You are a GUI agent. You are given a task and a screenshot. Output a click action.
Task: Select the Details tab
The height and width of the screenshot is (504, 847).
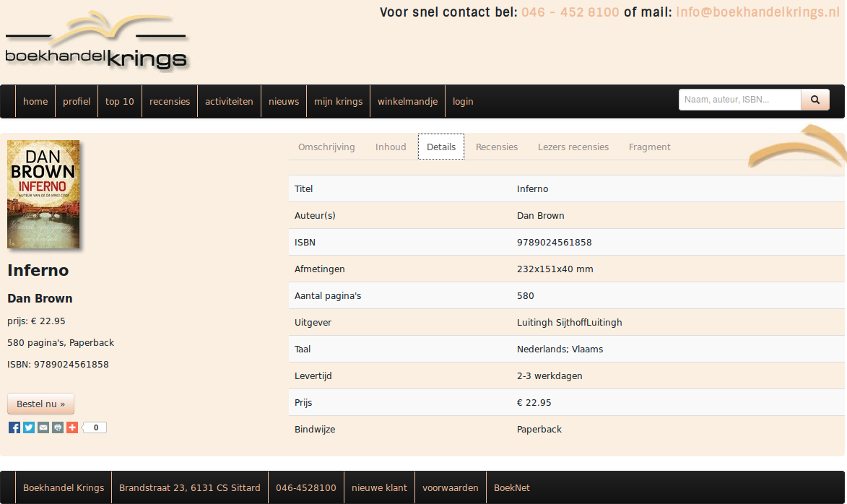[440, 147]
